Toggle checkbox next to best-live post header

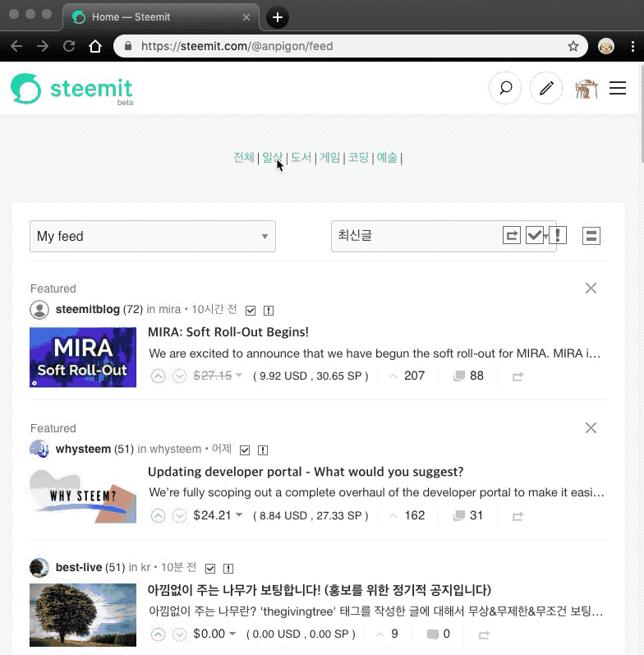(210, 568)
